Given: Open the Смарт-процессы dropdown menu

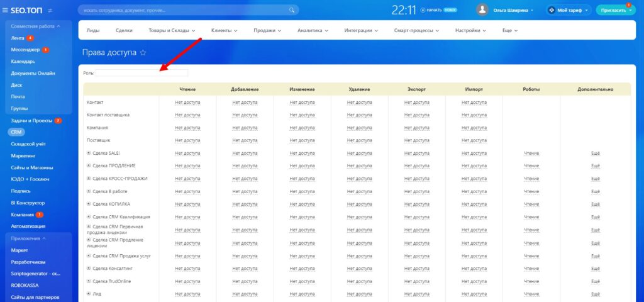Looking at the screenshot, I should click(x=416, y=30).
